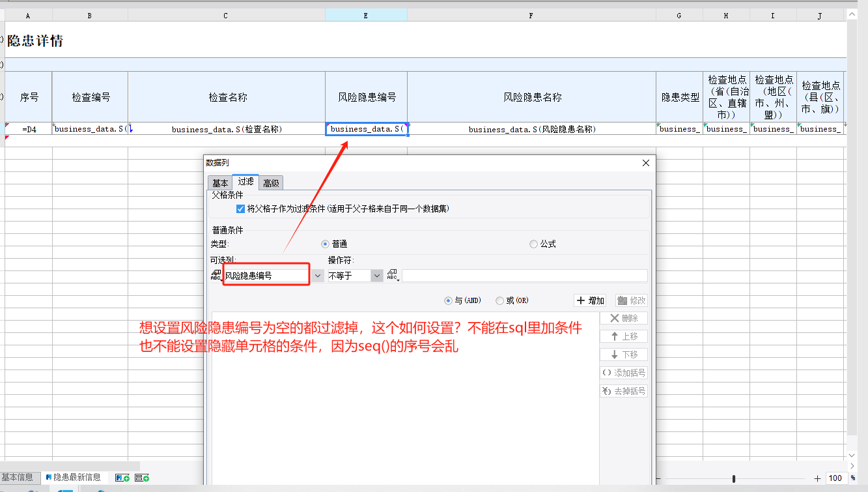This screenshot has height=492, width=868.
Task: Click the 检查编号 header cell
Action: pyautogui.click(x=90, y=97)
